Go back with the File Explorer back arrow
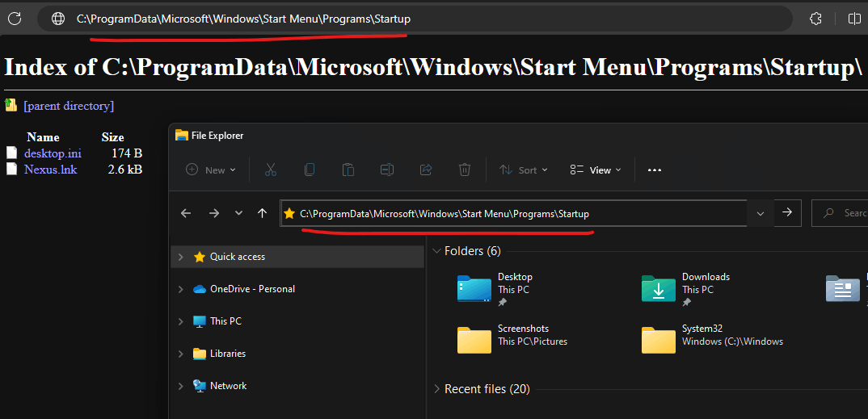 186,213
